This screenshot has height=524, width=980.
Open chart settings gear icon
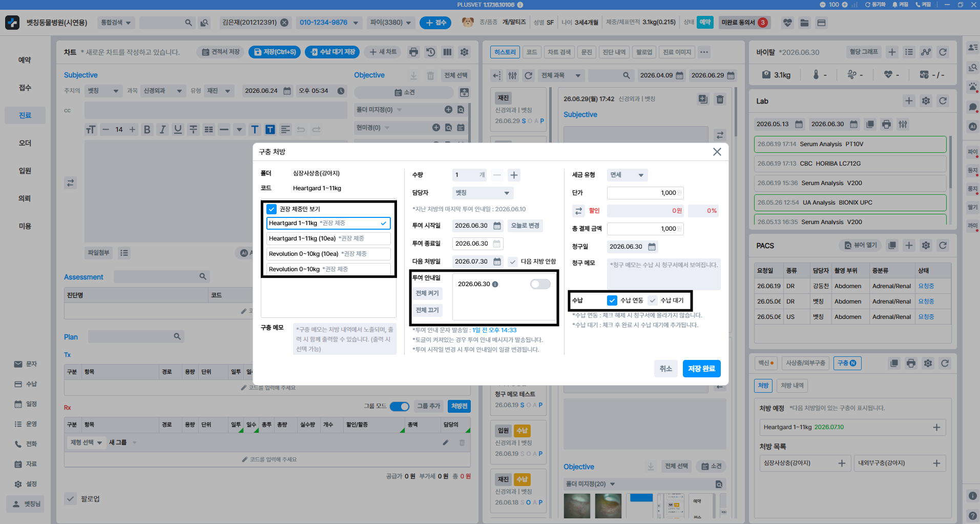point(464,52)
